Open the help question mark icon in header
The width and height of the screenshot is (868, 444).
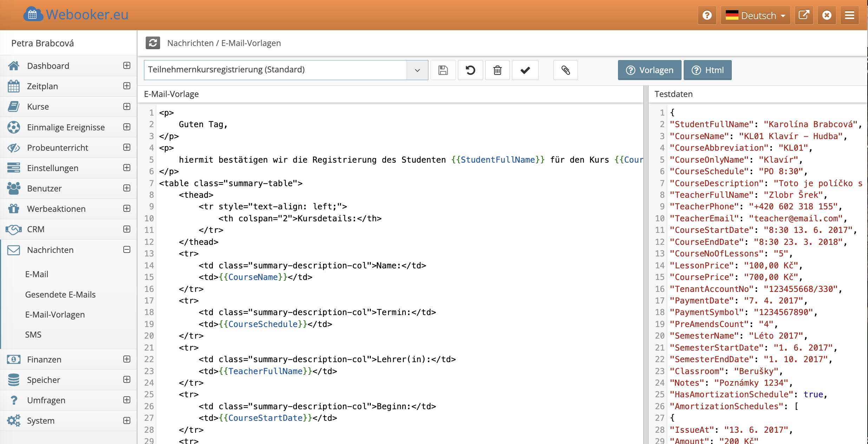click(707, 15)
